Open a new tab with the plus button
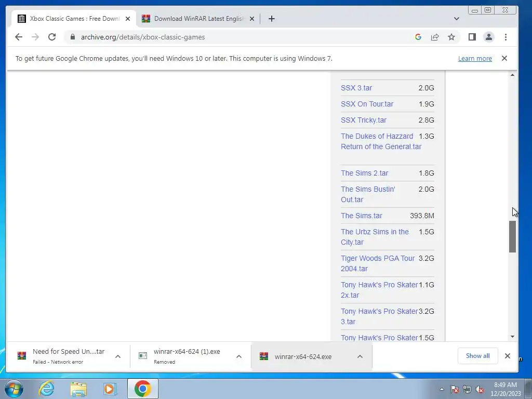Image resolution: width=532 pixels, height=399 pixels. point(271,19)
